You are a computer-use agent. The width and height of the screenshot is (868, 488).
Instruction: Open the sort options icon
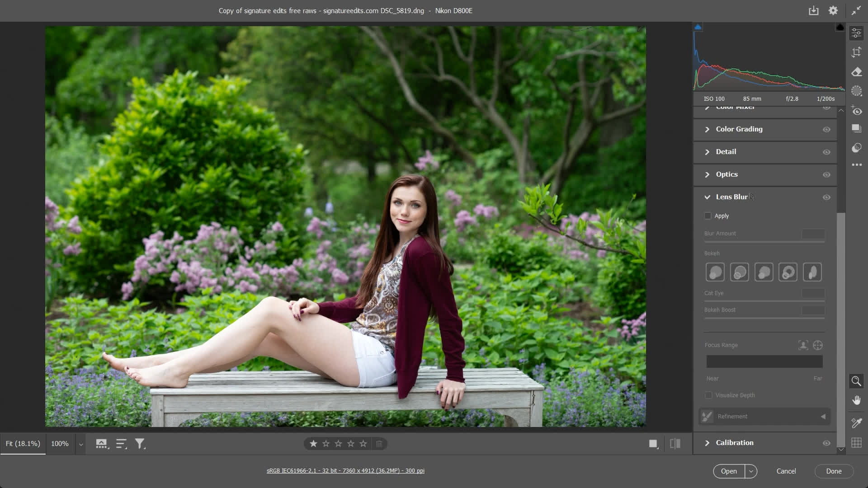pos(121,444)
